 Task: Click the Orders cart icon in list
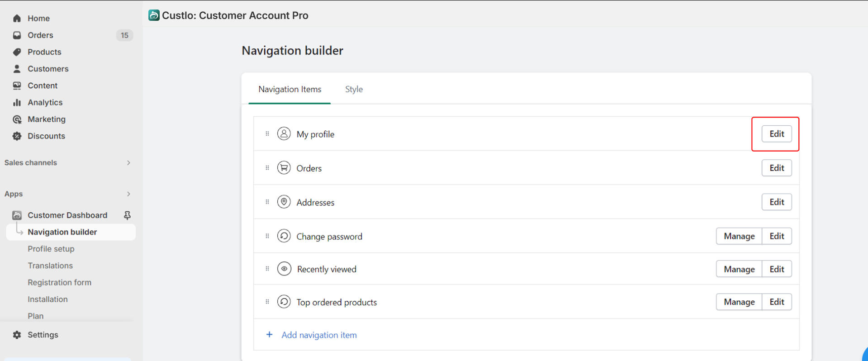tap(284, 168)
